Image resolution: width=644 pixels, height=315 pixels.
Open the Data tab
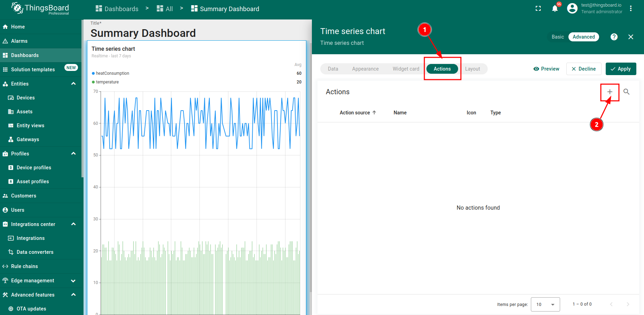tap(333, 69)
